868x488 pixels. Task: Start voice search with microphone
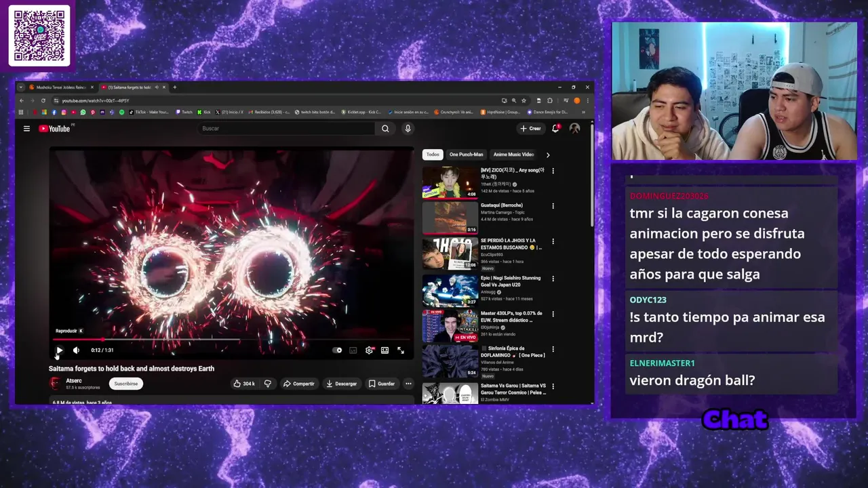pos(408,129)
